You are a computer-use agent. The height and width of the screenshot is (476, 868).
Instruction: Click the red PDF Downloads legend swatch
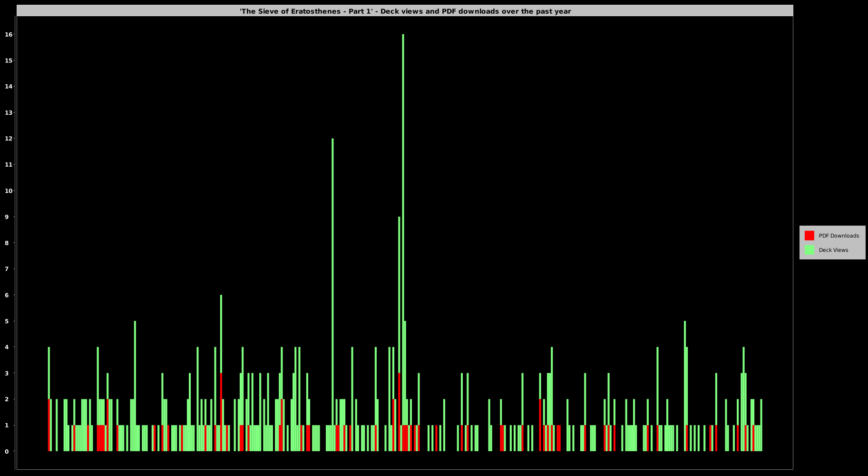point(809,236)
